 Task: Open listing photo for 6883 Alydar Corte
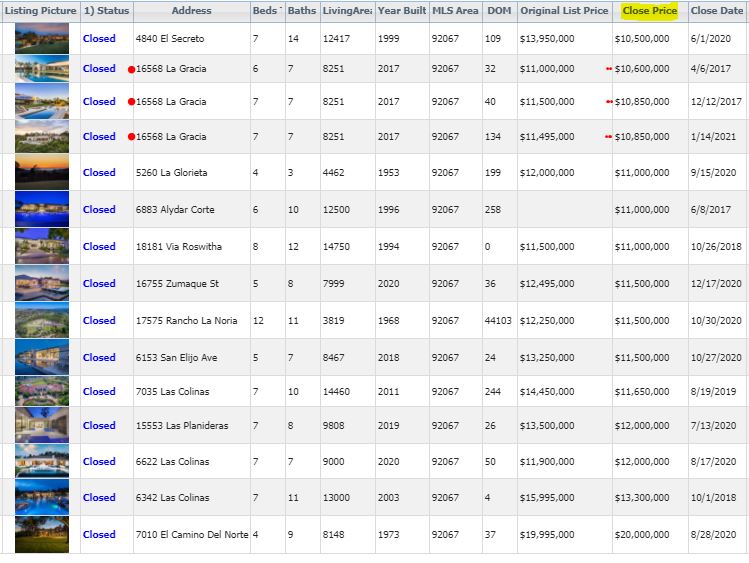42,209
